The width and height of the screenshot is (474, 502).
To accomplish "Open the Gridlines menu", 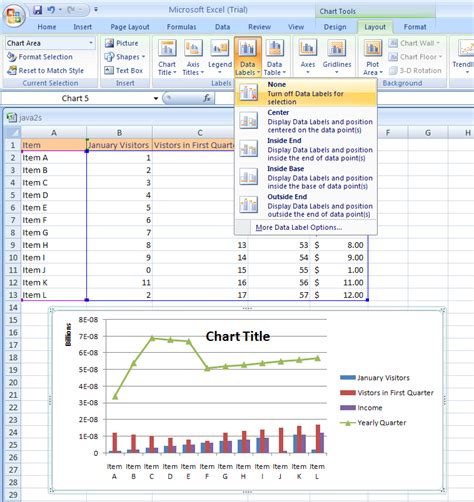I will [x=337, y=57].
